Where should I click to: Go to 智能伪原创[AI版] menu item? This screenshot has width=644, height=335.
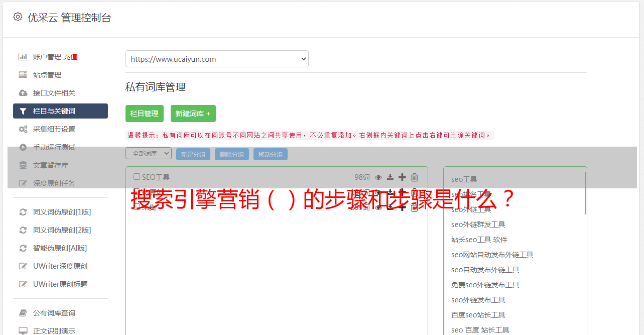click(60, 248)
